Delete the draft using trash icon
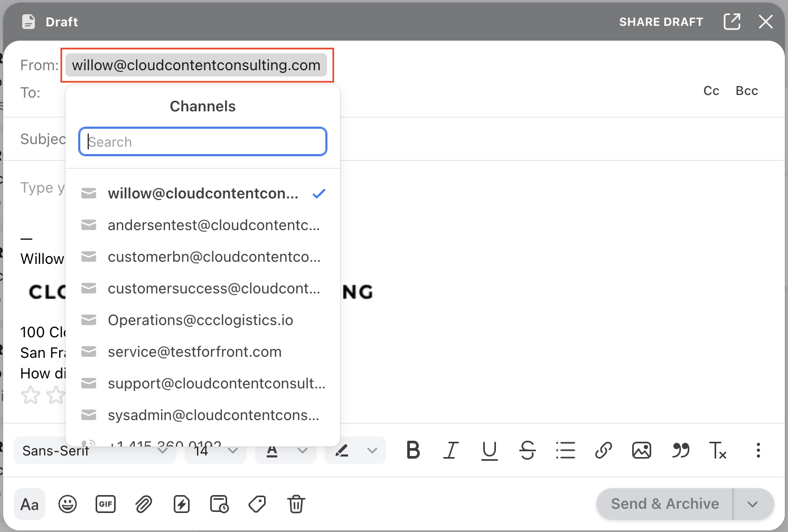 pos(296,504)
